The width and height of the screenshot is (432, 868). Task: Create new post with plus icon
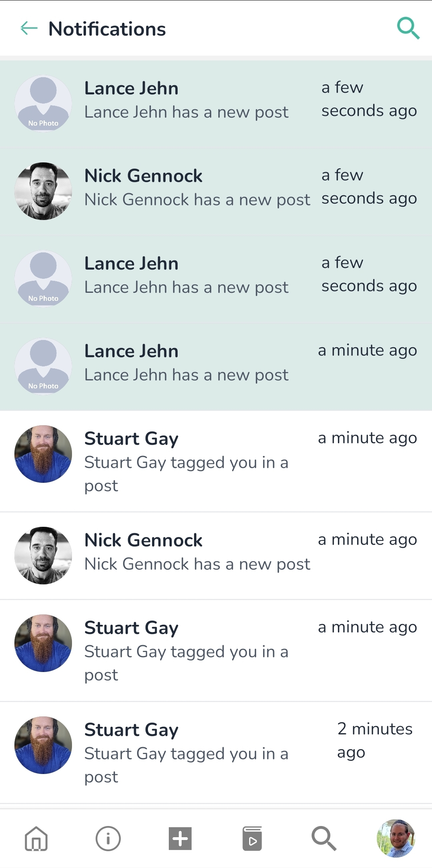click(x=180, y=838)
